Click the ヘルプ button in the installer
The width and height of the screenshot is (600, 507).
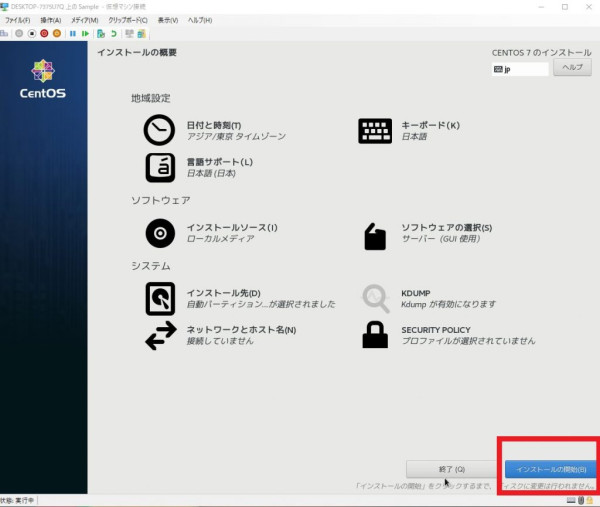(x=572, y=68)
